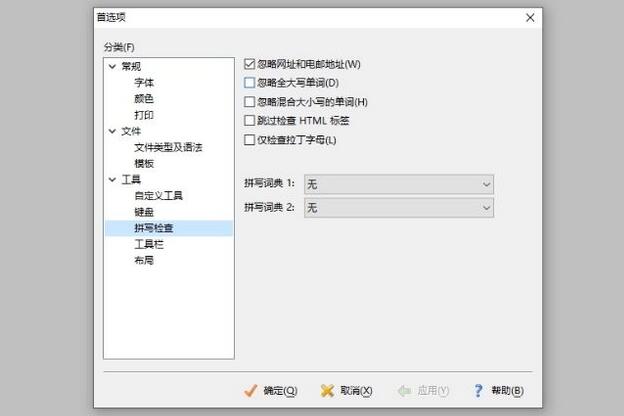Open 工具栏 settings page
This screenshot has height=416, width=624.
[149, 244]
